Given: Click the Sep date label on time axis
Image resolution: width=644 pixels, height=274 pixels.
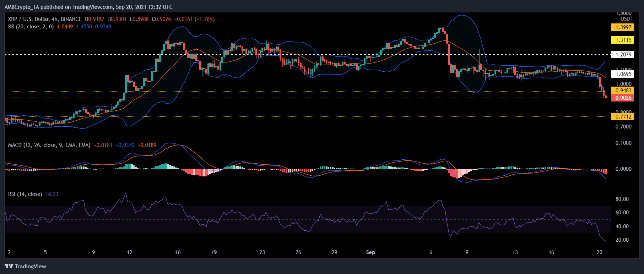Looking at the screenshot, I should click(370, 252).
